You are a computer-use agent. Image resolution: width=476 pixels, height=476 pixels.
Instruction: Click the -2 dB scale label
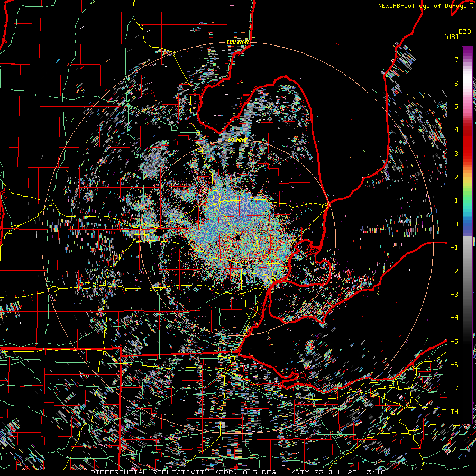click(454, 271)
